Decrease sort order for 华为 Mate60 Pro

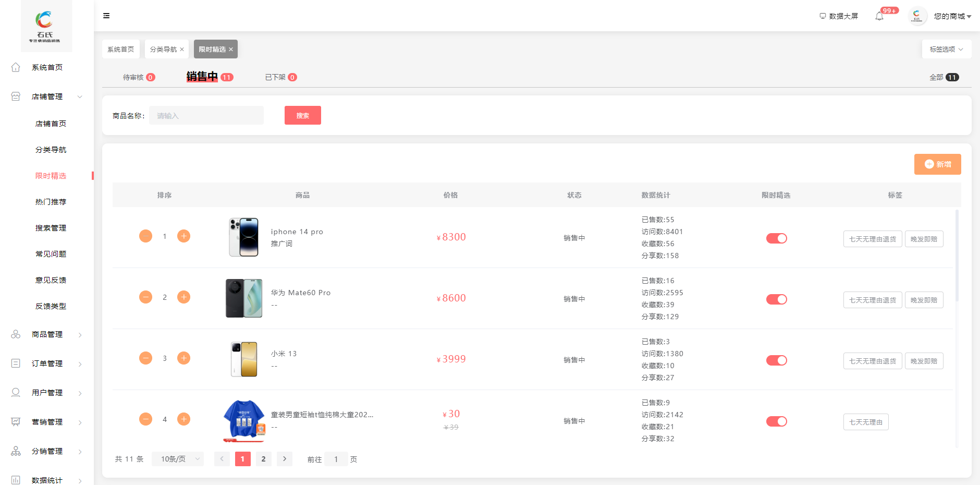tap(145, 297)
